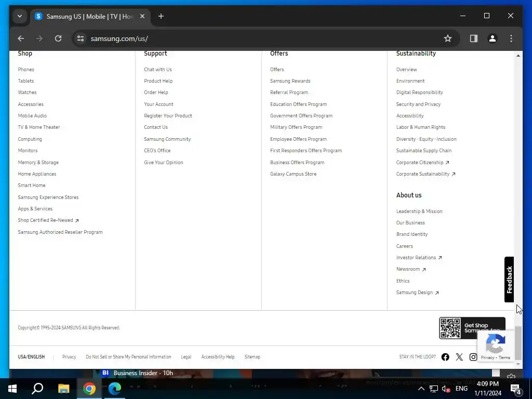Viewport: 532px width, 399px height.
Task: Open the Phones shop link
Action: 26,70
